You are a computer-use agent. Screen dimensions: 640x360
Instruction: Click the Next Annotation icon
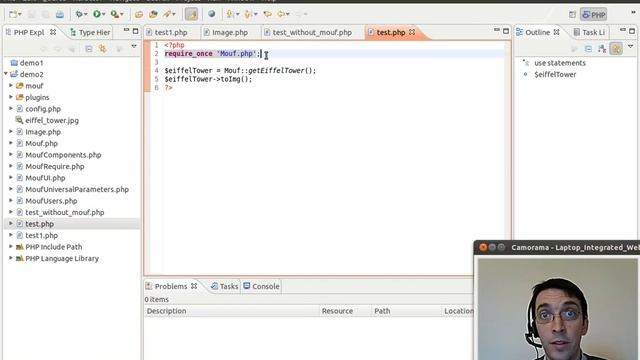(229, 14)
